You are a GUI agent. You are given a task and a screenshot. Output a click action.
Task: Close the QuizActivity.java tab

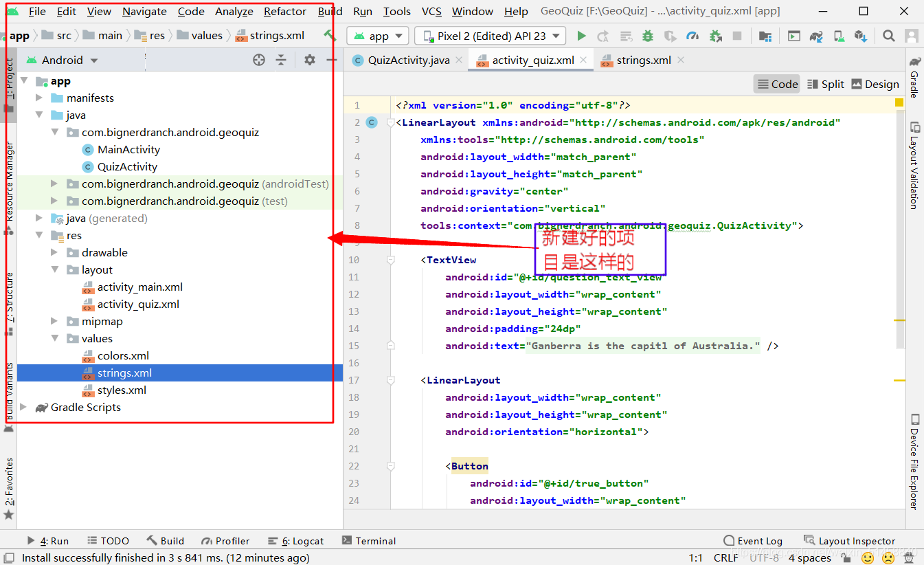coord(459,60)
